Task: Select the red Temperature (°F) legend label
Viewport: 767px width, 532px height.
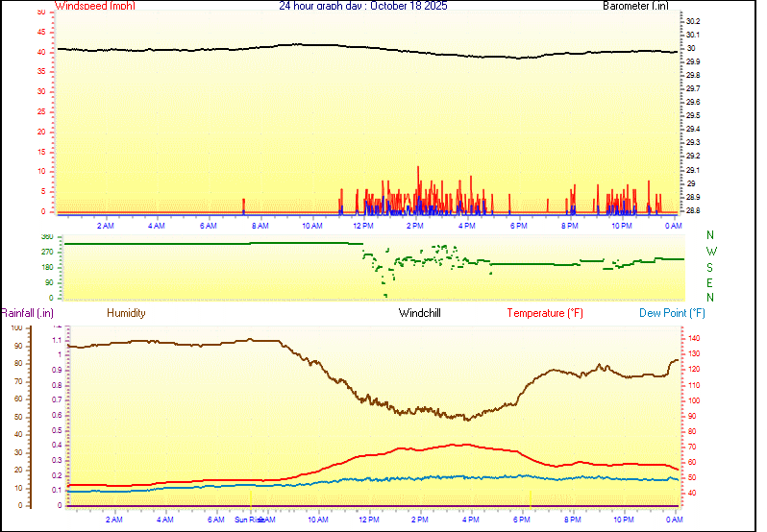Action: [x=544, y=313]
